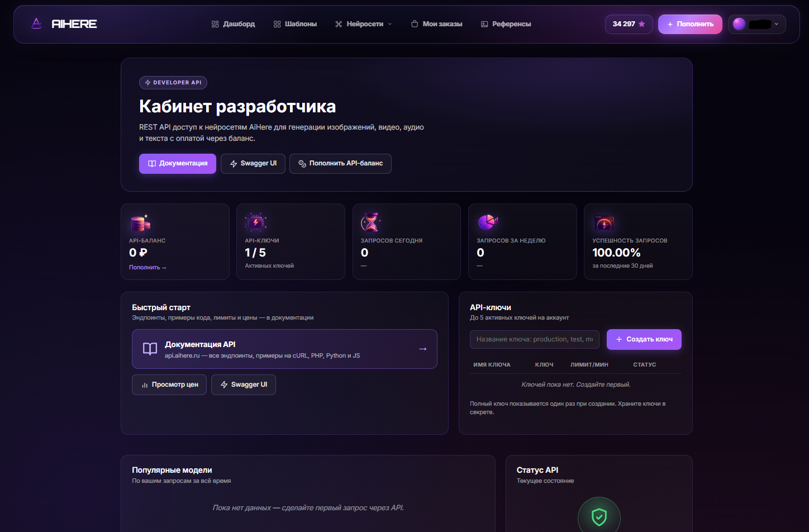Click the 100.00% success value
809x532 pixels.
tap(616, 253)
